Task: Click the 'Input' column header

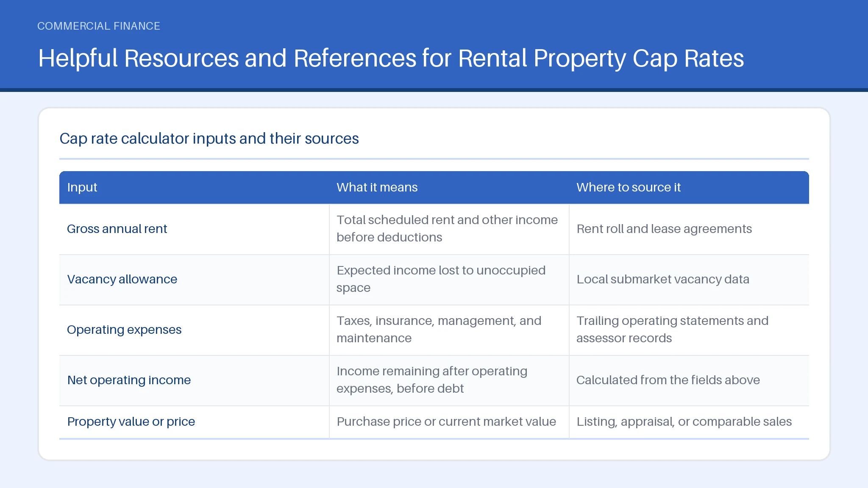Action: (82, 187)
